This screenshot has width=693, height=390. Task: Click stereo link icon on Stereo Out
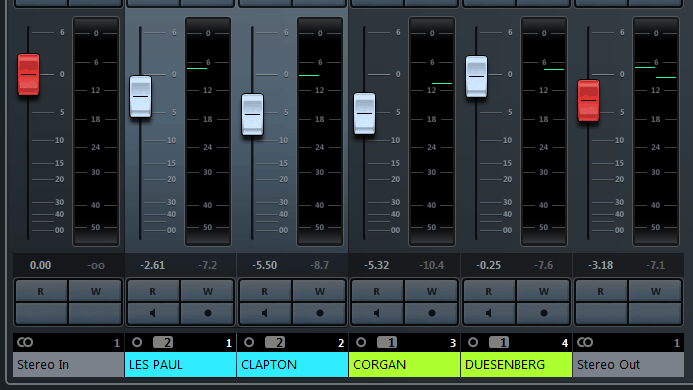(x=585, y=342)
